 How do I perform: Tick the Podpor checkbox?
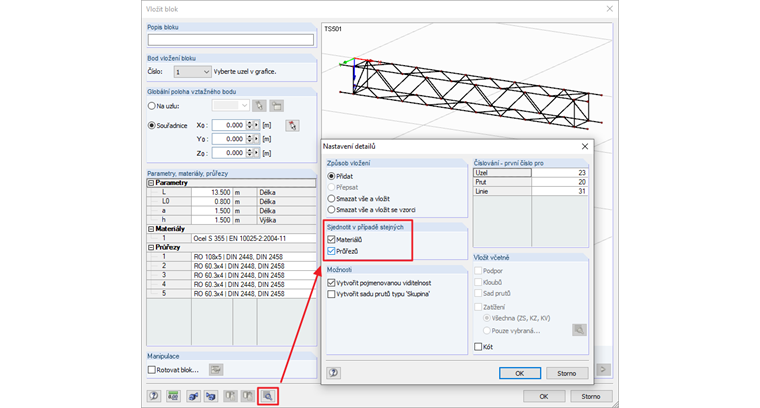click(478, 271)
